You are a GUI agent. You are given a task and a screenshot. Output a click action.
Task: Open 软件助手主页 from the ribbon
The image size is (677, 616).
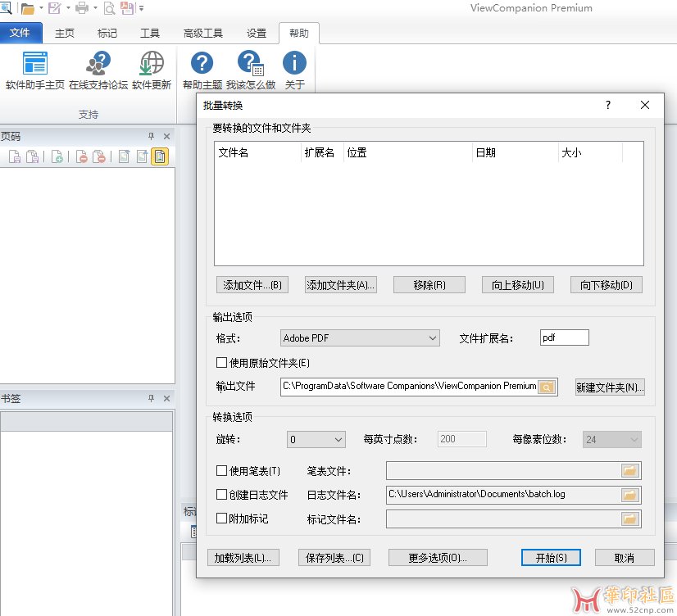tap(35, 70)
